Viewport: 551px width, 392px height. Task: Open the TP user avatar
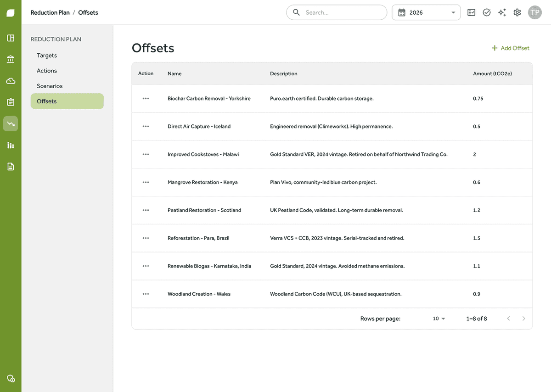coord(535,12)
